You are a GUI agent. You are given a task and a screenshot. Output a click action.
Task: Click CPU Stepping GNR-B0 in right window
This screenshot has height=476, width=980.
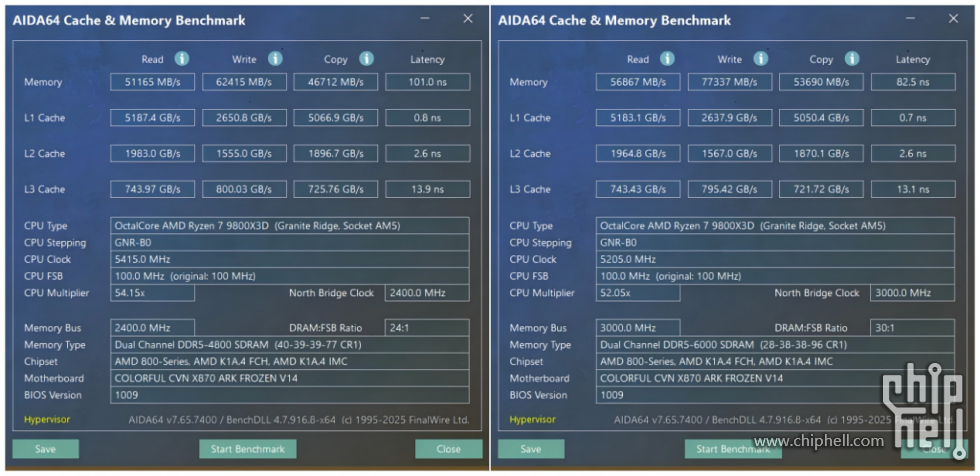click(775, 242)
